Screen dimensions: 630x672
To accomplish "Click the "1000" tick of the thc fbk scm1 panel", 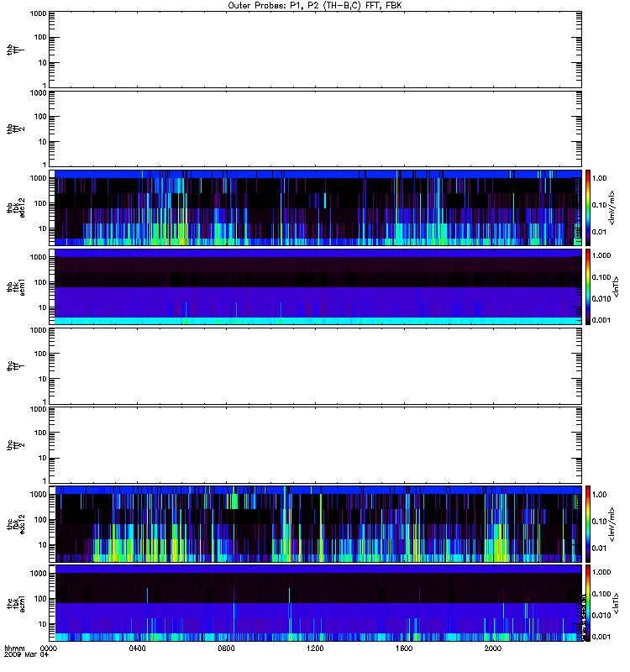I will 38,574.
